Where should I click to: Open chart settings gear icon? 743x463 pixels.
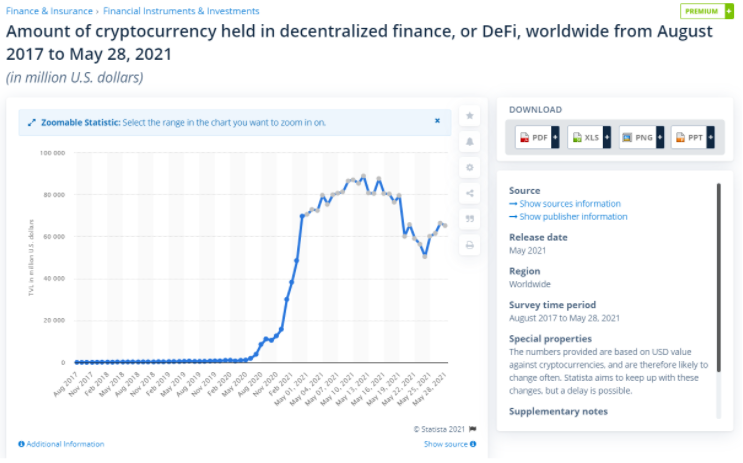point(470,167)
